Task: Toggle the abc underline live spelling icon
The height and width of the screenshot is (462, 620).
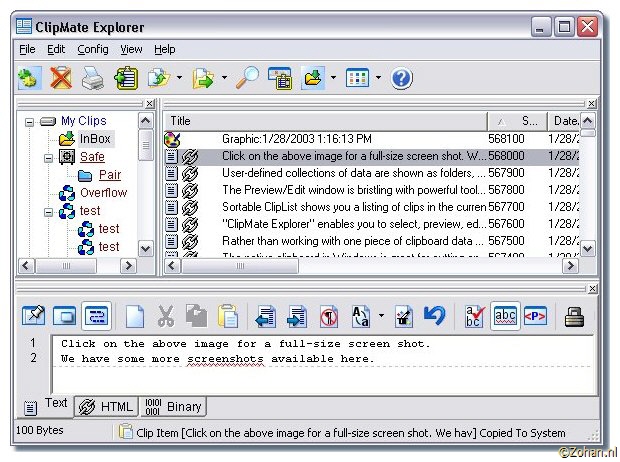Action: click(505, 316)
